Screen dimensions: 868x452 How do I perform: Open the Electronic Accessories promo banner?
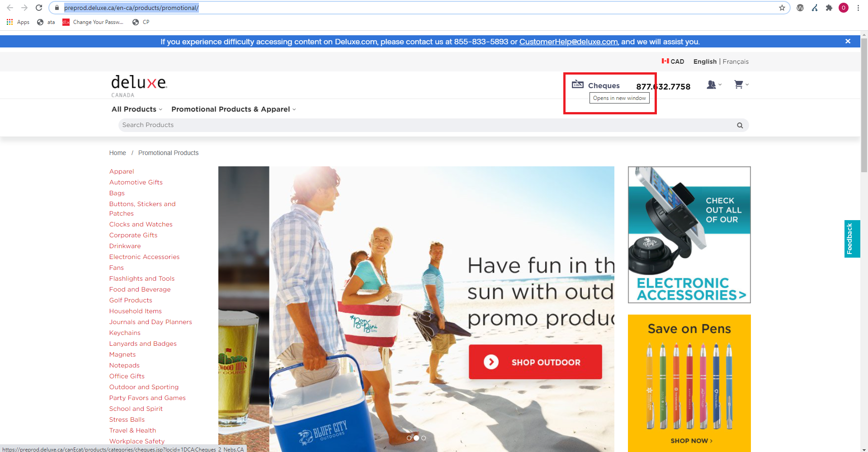point(689,235)
